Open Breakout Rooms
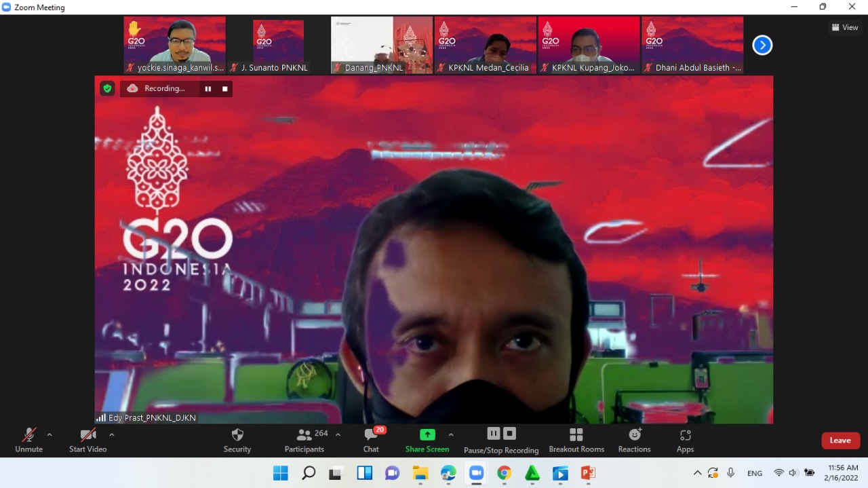 576,440
